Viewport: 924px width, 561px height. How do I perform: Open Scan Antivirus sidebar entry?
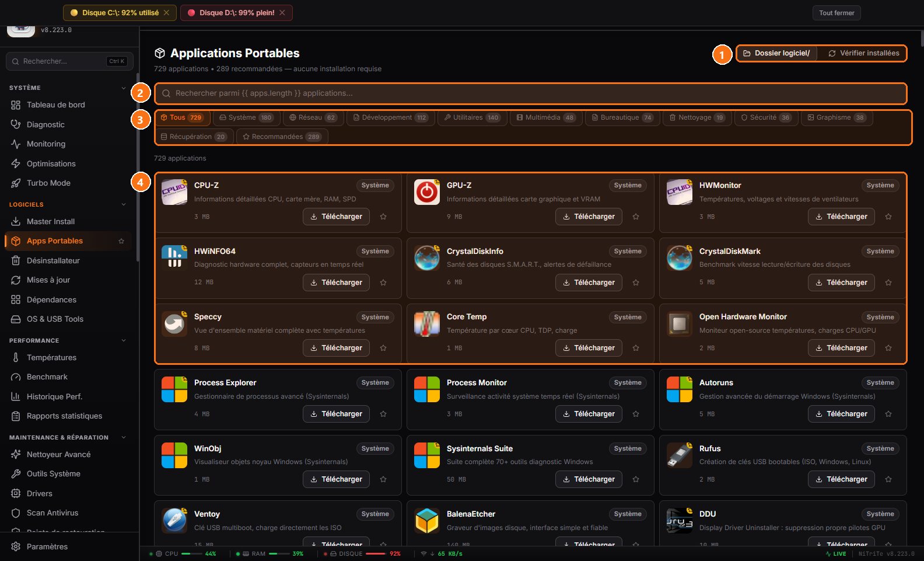point(68,513)
